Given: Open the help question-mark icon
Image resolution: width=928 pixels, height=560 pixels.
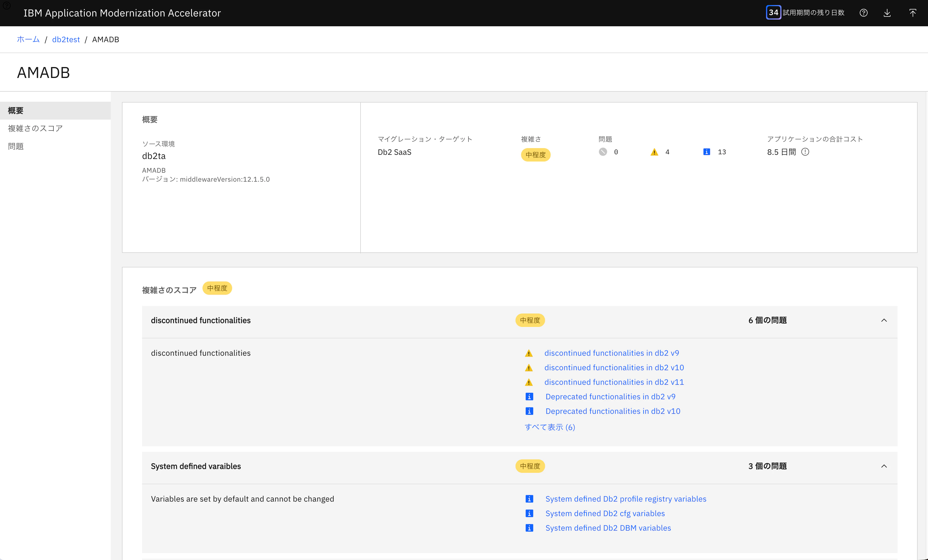Looking at the screenshot, I should click(864, 13).
